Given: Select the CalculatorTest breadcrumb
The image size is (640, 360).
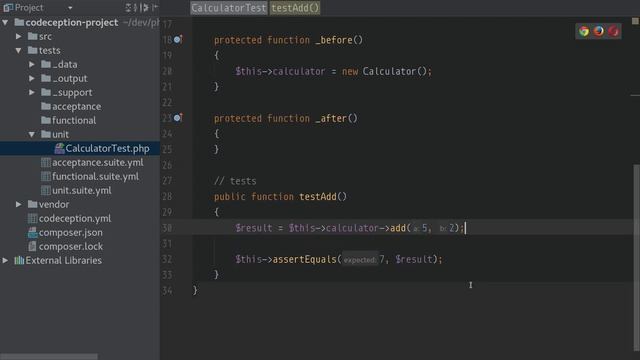Looking at the screenshot, I should (x=229, y=8).
